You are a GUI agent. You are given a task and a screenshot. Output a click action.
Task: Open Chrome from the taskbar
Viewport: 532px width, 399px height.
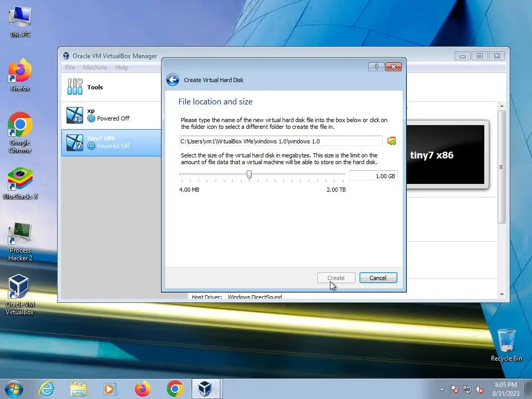coord(175,389)
